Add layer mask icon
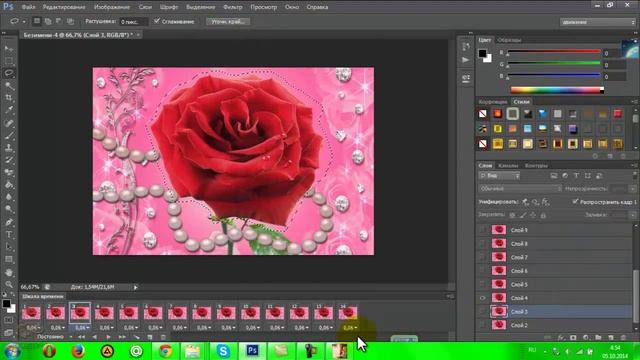The height and width of the screenshot is (360, 640). [573, 338]
